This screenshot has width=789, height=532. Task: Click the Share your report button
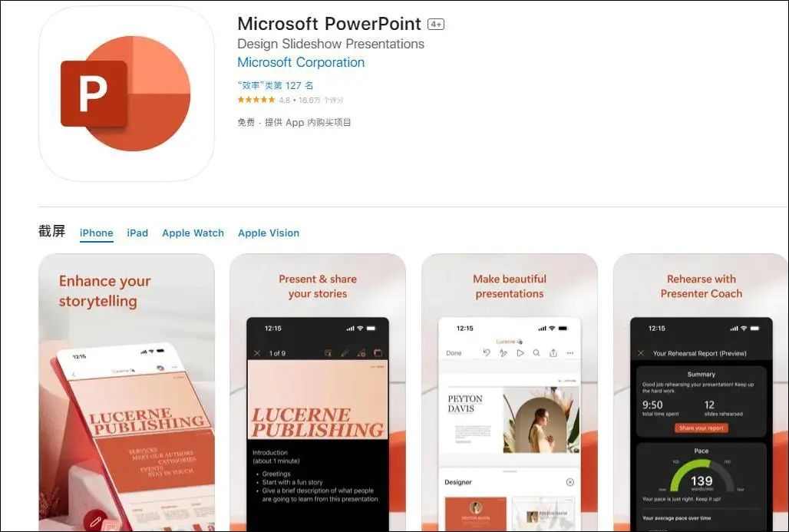point(701,428)
